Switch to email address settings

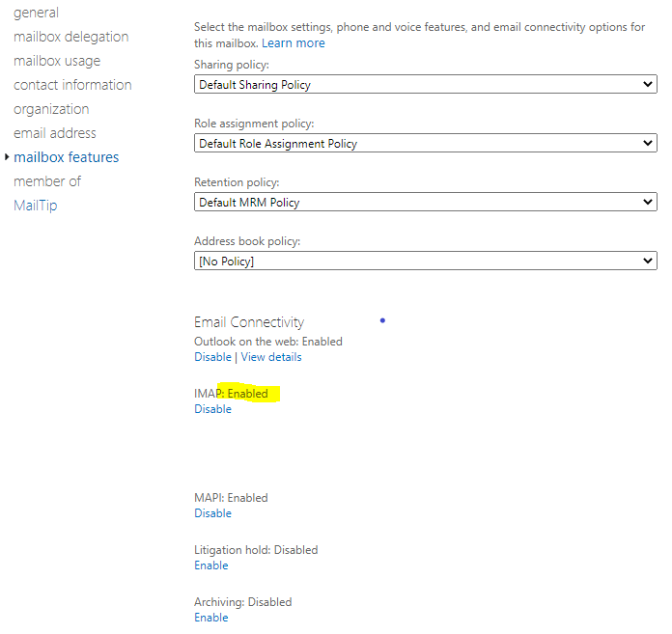point(55,133)
